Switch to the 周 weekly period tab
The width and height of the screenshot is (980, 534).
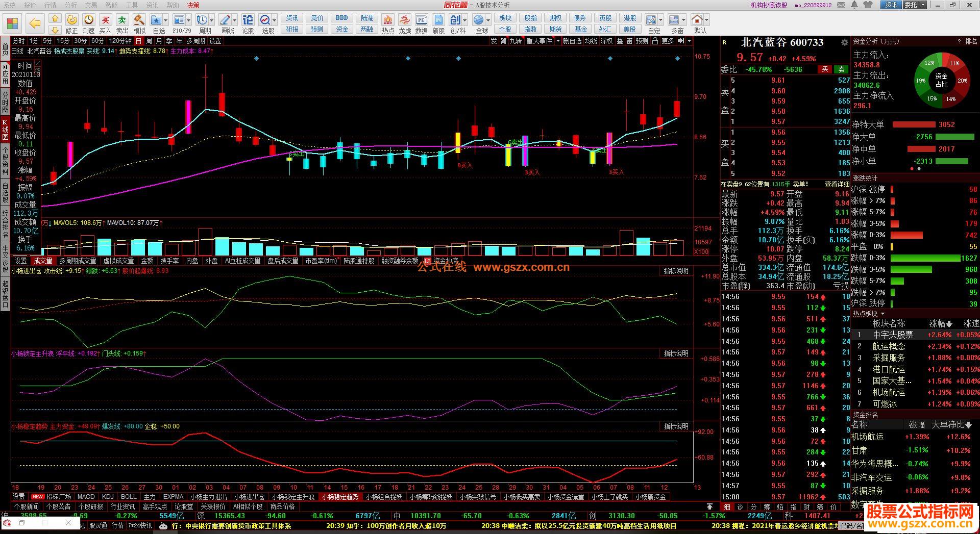[x=149, y=41]
